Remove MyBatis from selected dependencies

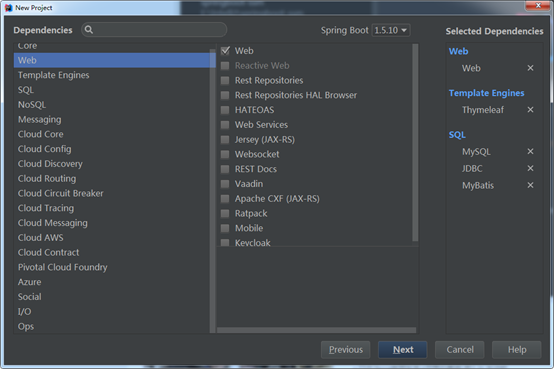[x=530, y=185]
